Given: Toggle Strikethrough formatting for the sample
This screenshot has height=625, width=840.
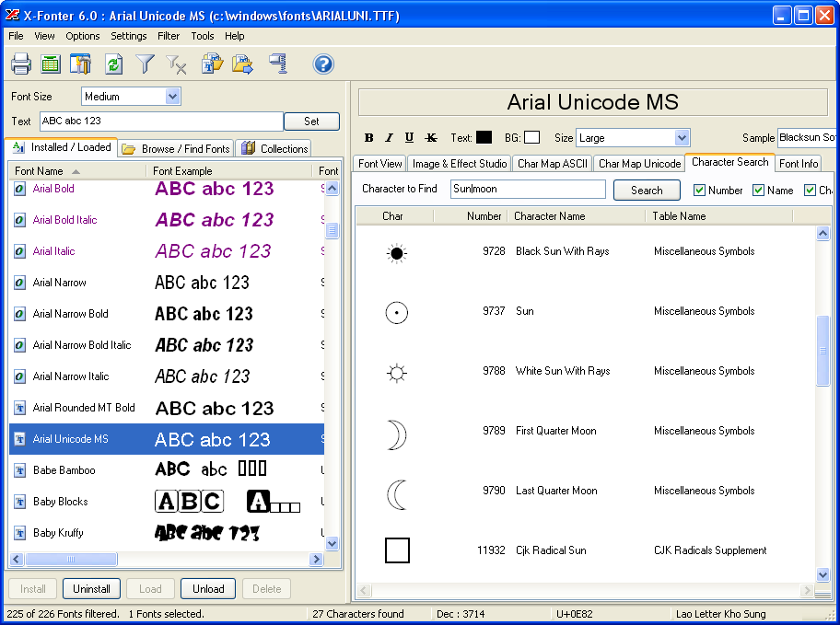Looking at the screenshot, I should coord(431,138).
